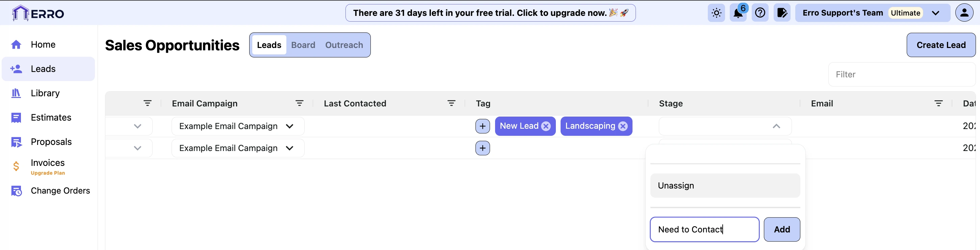Click the edit note icon in header
The width and height of the screenshot is (980, 250).
pyautogui.click(x=782, y=13)
